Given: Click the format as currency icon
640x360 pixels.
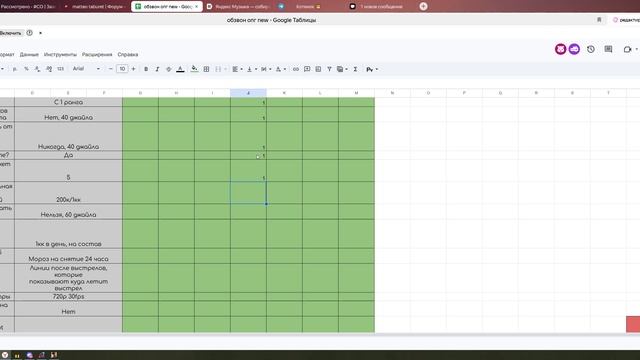Looking at the screenshot, I should (15, 69).
